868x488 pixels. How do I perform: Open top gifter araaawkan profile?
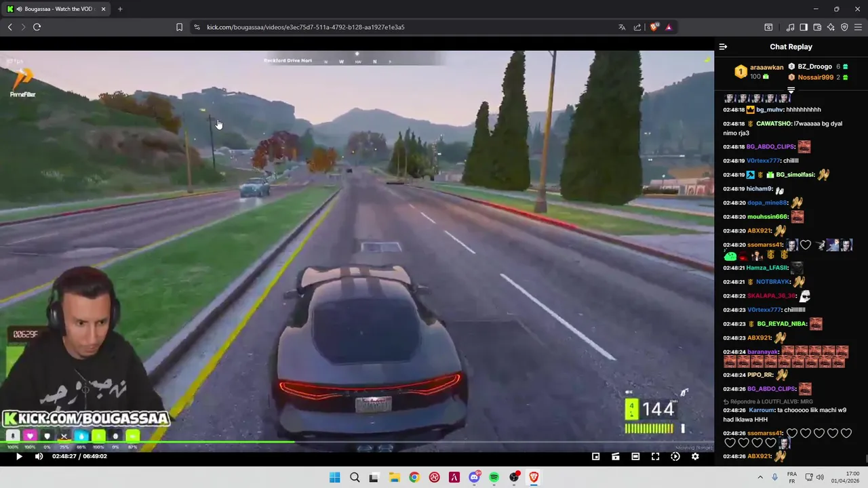click(766, 67)
